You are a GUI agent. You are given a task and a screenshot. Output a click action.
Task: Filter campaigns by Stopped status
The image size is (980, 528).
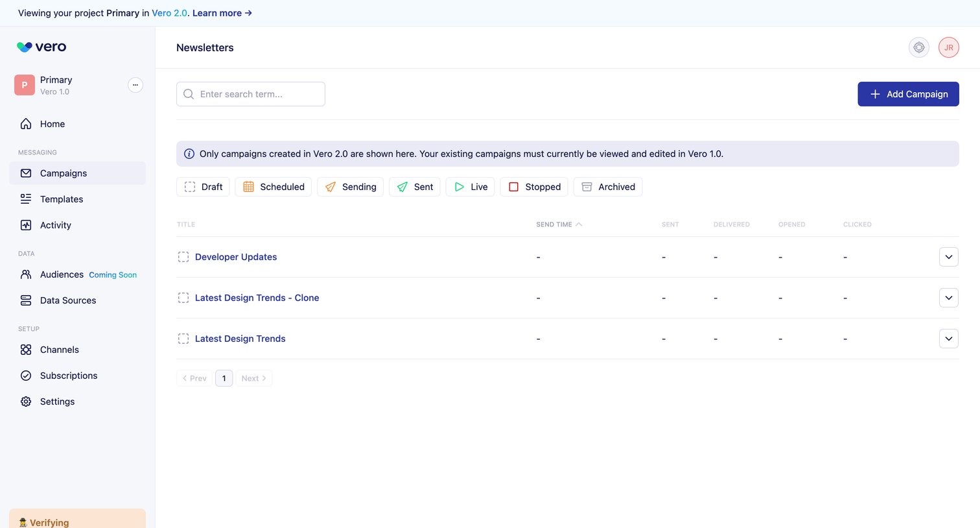534,187
